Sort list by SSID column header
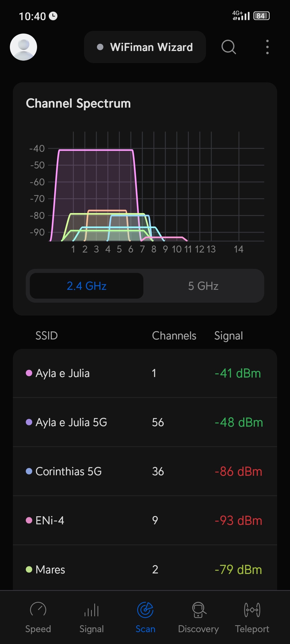The width and height of the screenshot is (290, 644). 47,336
